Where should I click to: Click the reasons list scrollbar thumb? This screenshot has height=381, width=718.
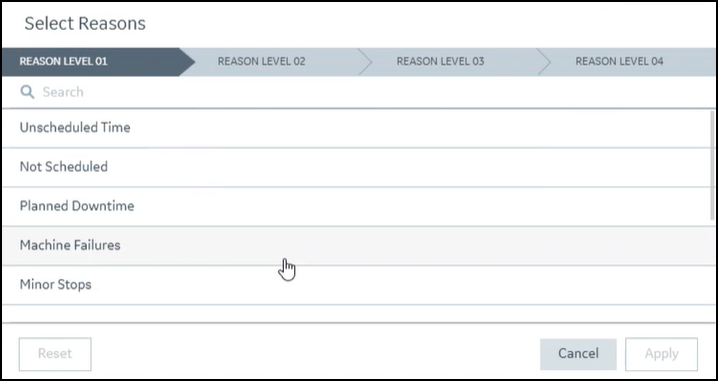(712, 165)
